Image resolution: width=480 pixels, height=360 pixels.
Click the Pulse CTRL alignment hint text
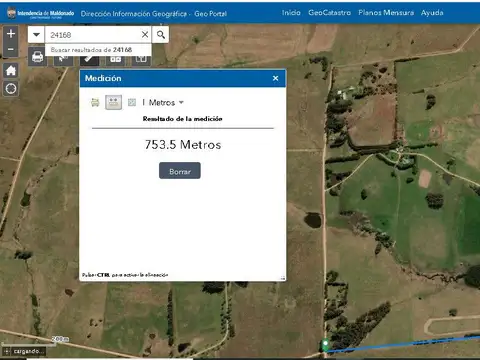tap(125, 275)
